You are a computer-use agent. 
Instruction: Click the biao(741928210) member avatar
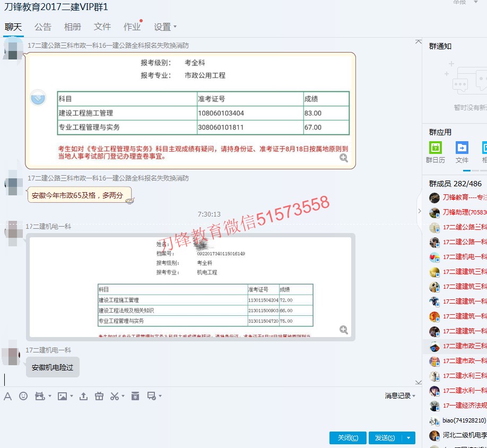(434, 420)
